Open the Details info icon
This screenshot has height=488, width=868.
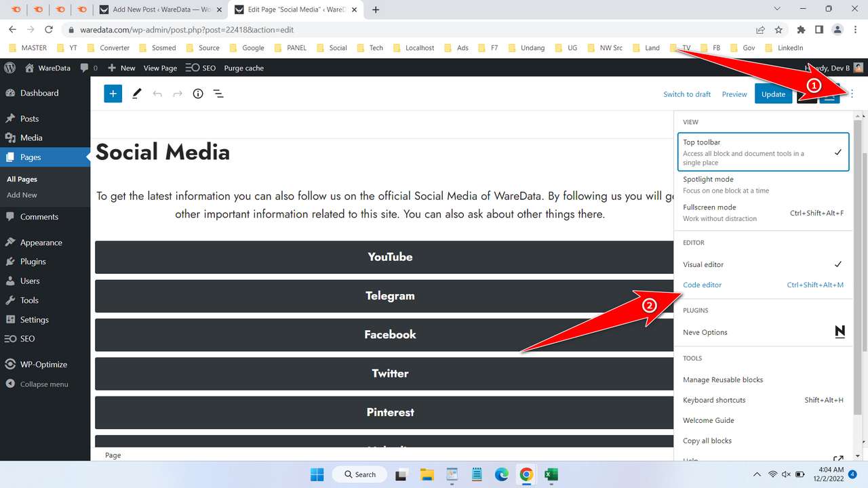pyautogui.click(x=198, y=94)
